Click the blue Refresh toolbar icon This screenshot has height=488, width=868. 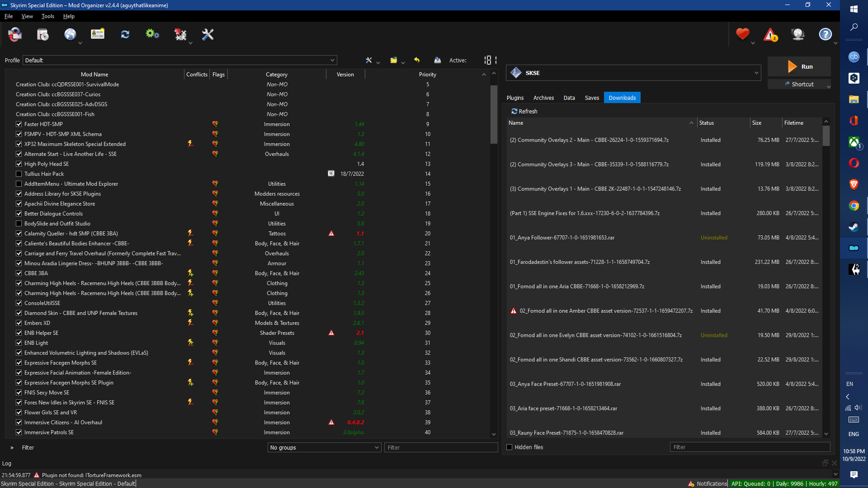pyautogui.click(x=125, y=35)
